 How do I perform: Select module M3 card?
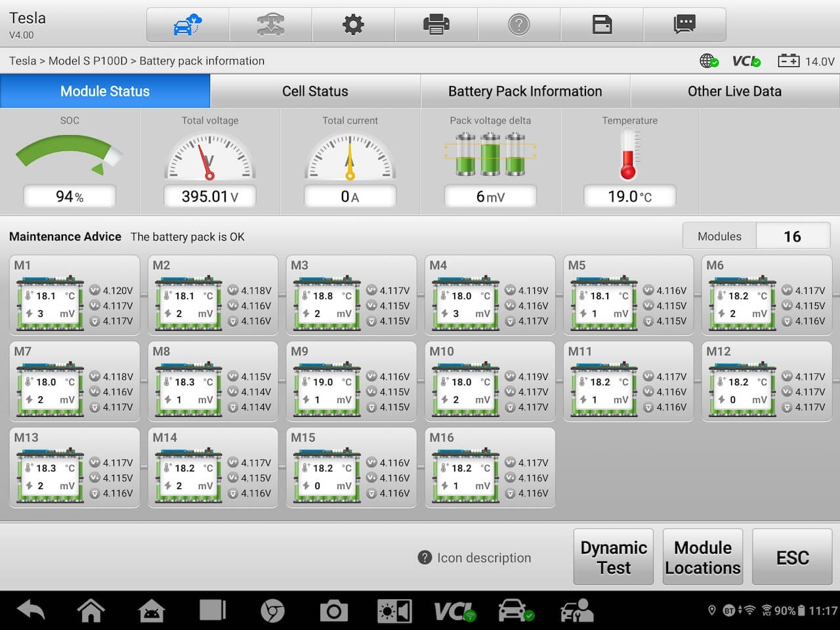pyautogui.click(x=351, y=295)
